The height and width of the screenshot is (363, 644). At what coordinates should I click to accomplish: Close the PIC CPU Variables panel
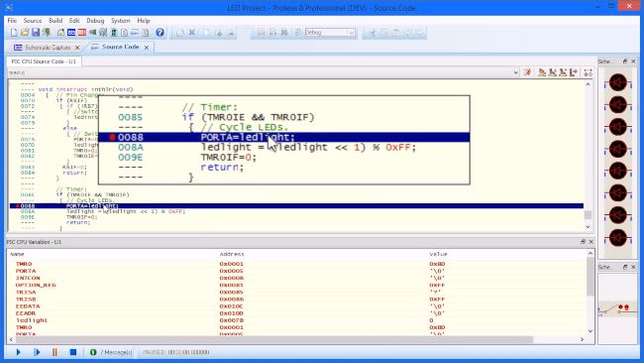coord(591,242)
